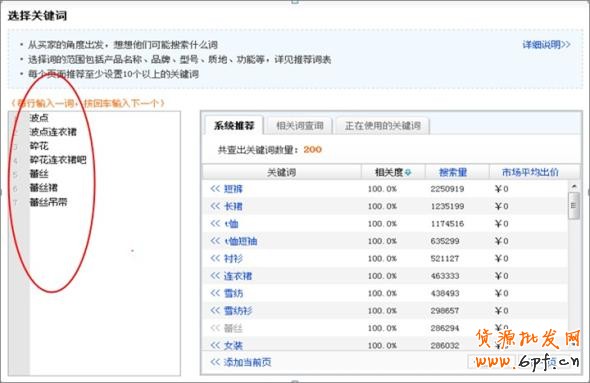590x383 pixels.
Task: Select the keyword link 雪纺
Action: click(233, 293)
